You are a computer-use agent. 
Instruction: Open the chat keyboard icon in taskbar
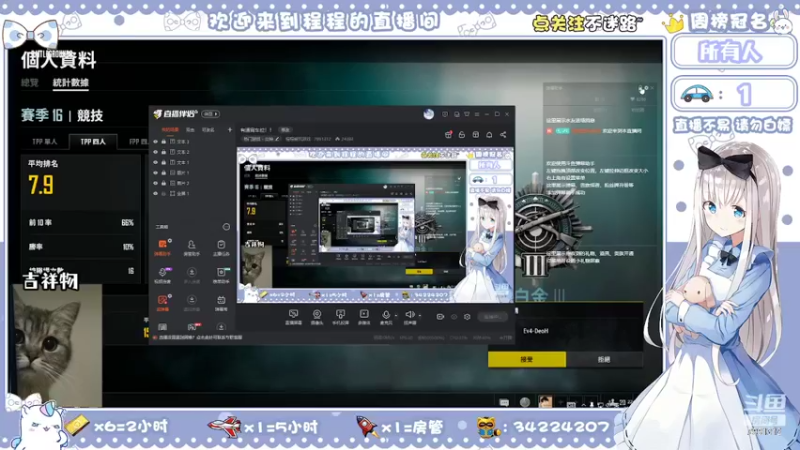click(x=504, y=403)
